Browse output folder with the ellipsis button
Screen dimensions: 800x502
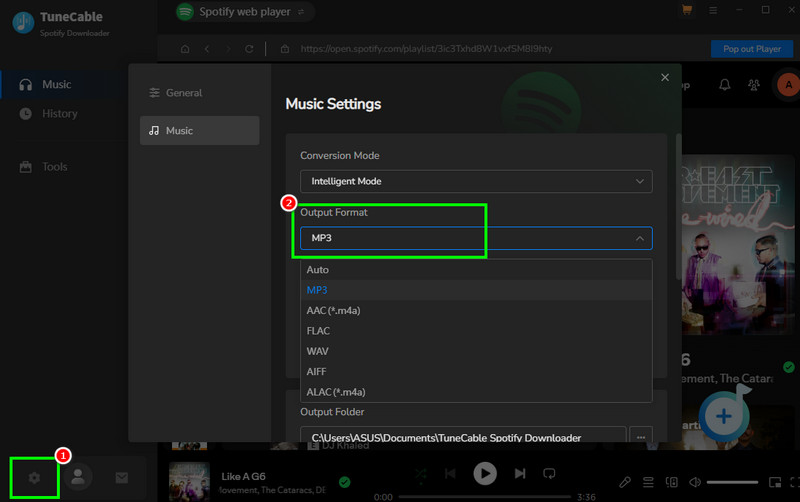pos(641,435)
